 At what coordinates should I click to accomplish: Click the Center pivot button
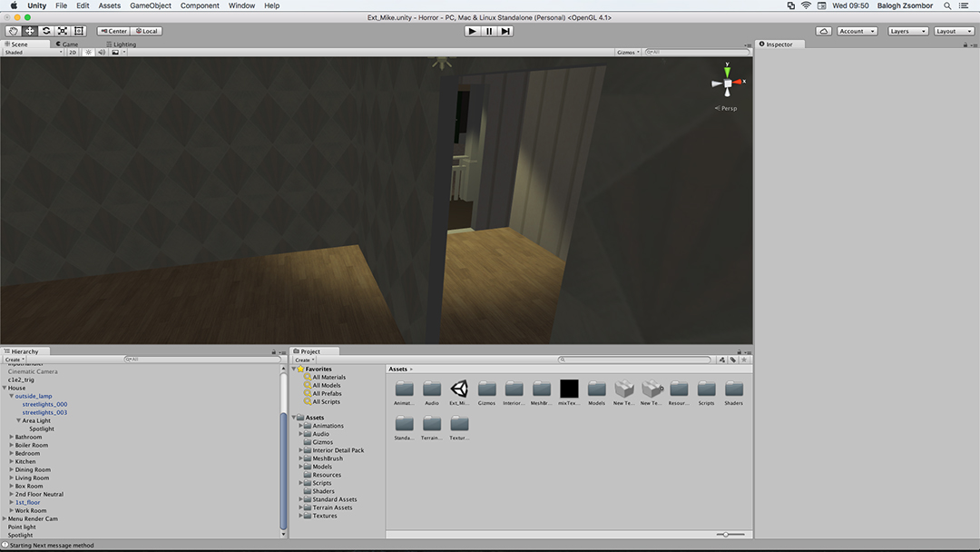pos(113,31)
